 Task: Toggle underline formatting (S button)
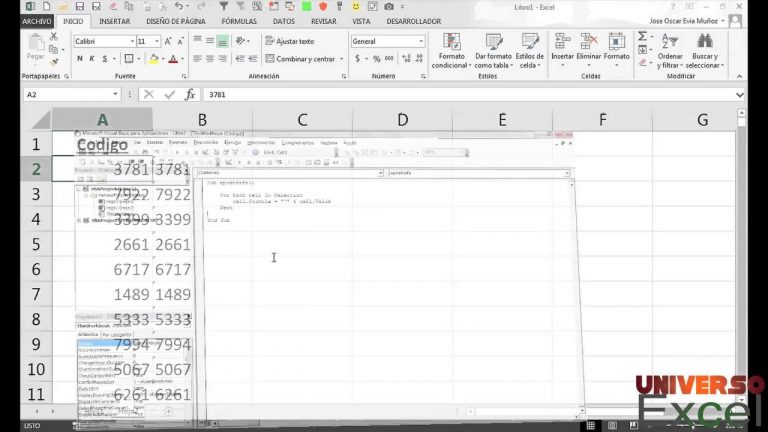pos(105,59)
